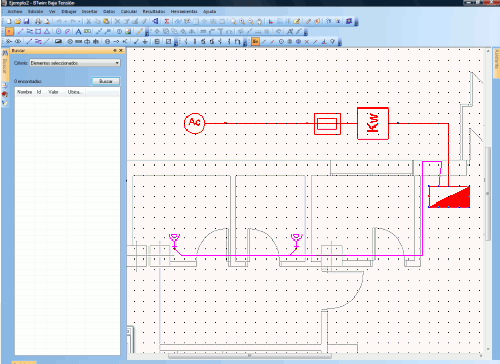Click the Kw meter symbol on canvas

tap(373, 123)
